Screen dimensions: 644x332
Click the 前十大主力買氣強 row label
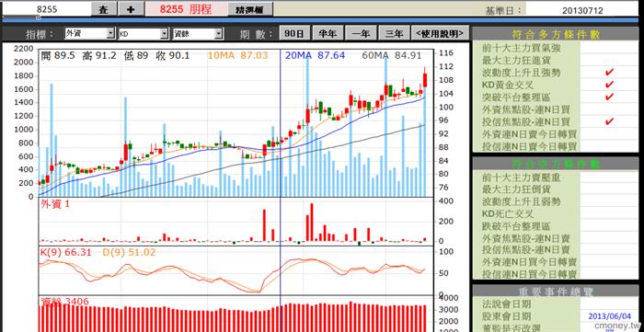tap(522, 48)
